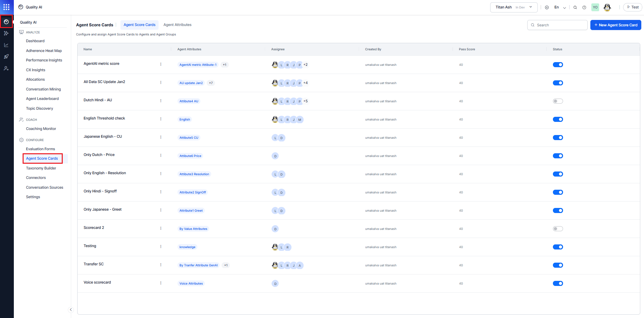Open the AU update Jan2 attribute tag
The height and width of the screenshot is (318, 644).
pos(191,83)
